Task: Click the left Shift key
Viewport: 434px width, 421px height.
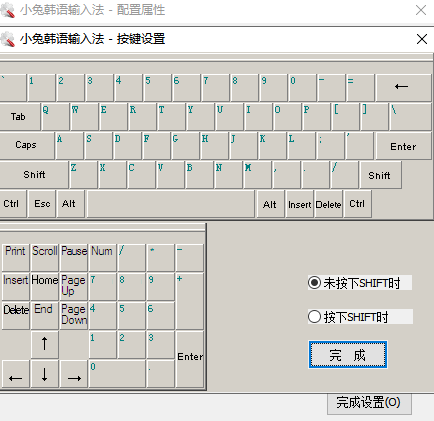Action: coord(34,175)
